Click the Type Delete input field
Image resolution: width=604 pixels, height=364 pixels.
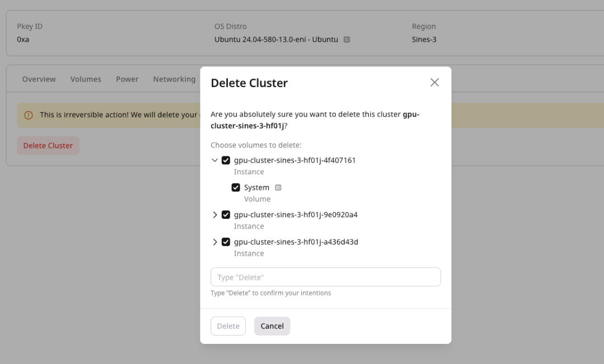[x=326, y=276]
